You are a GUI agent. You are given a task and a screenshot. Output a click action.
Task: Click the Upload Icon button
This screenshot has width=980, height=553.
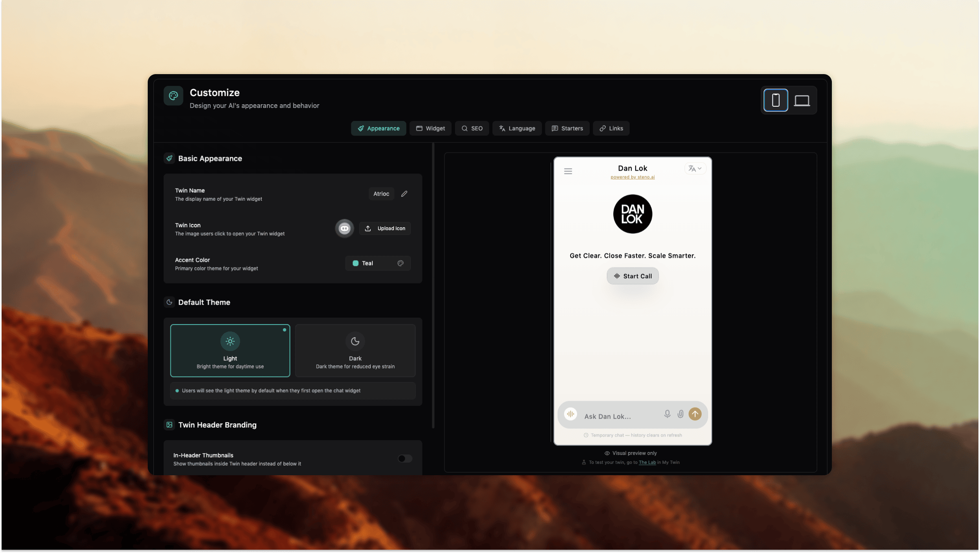pos(385,228)
